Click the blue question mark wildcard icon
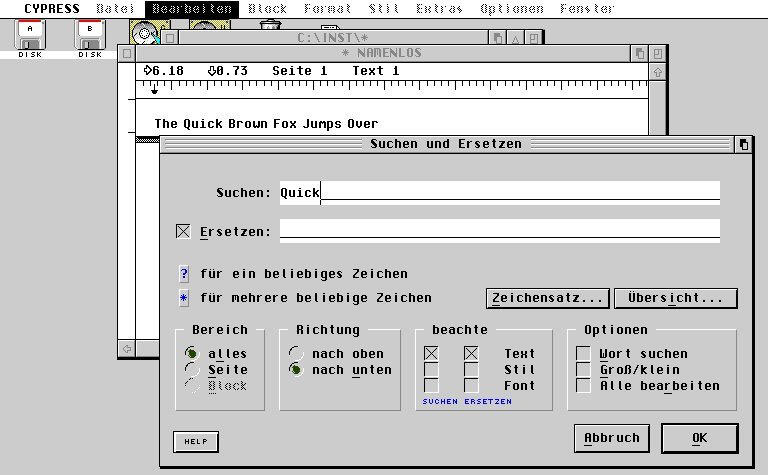This screenshot has height=475, width=768. 184,274
